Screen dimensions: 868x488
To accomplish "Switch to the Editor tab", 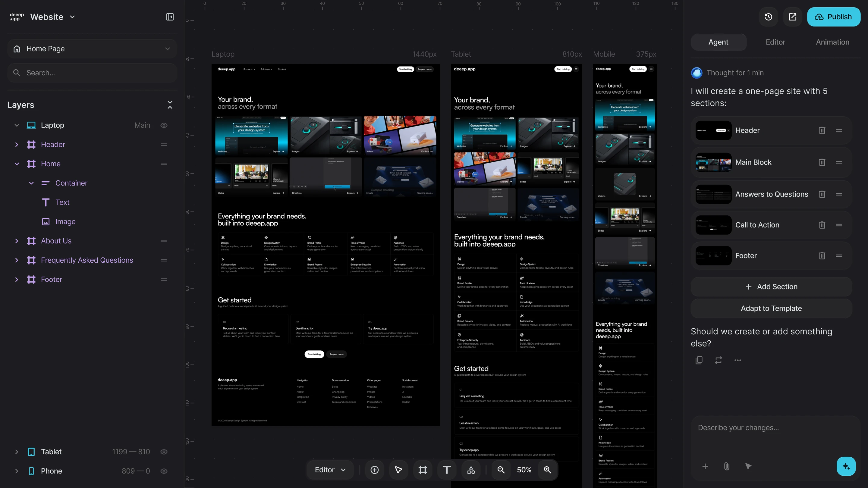I will pos(775,42).
